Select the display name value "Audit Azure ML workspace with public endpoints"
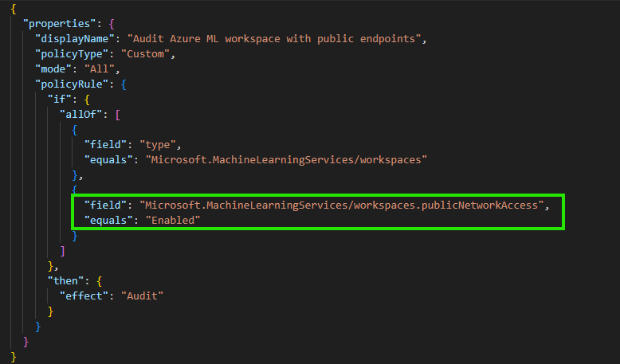This screenshot has width=620, height=364. point(274,39)
